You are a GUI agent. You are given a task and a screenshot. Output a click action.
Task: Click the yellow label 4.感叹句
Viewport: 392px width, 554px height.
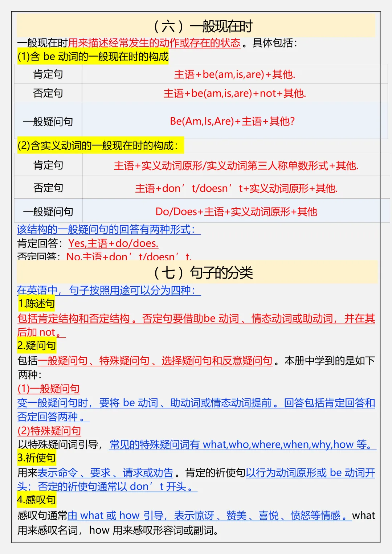click(36, 500)
